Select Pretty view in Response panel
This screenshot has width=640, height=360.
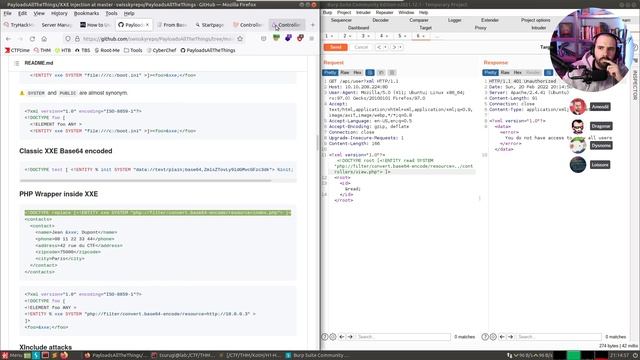click(490, 73)
